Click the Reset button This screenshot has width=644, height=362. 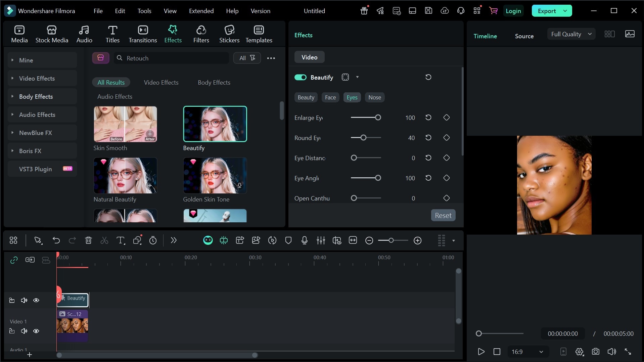pos(443,216)
